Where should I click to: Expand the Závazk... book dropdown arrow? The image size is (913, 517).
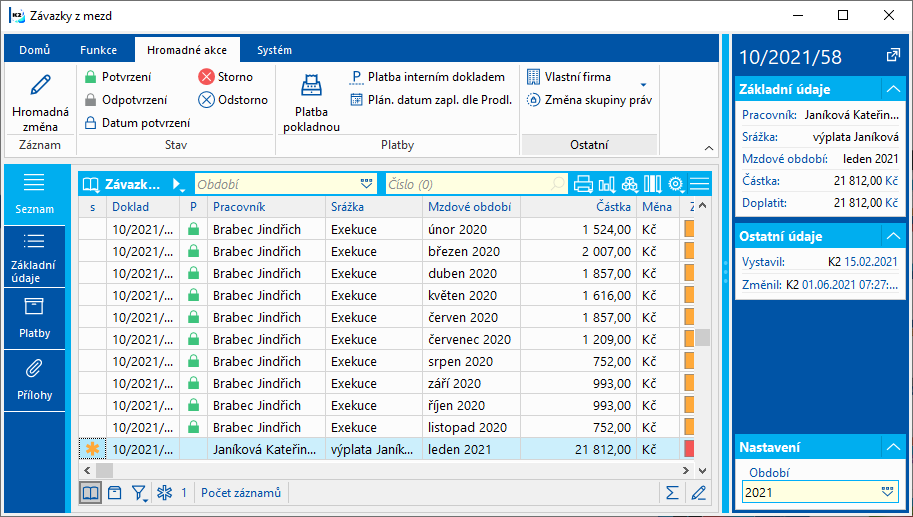point(177,185)
